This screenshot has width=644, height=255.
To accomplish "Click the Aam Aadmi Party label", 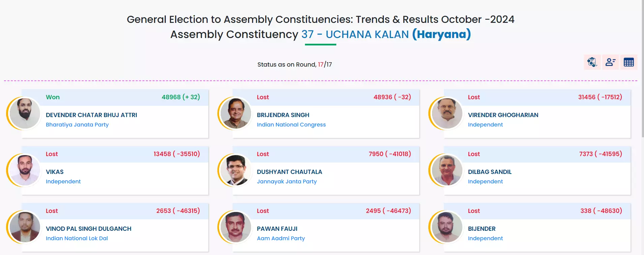I will click(x=281, y=238).
